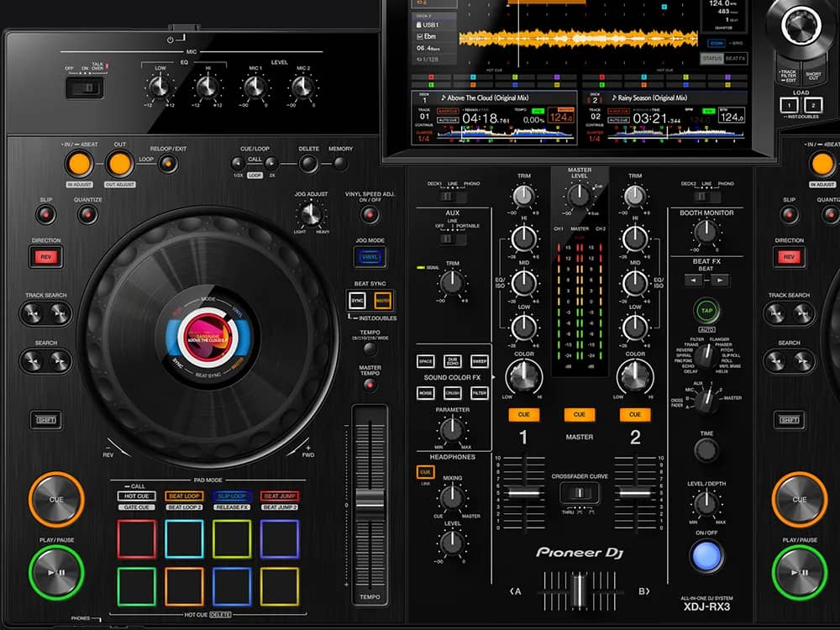The image size is (840, 630).
Task: Click the crossfader handle
Action: point(579,591)
